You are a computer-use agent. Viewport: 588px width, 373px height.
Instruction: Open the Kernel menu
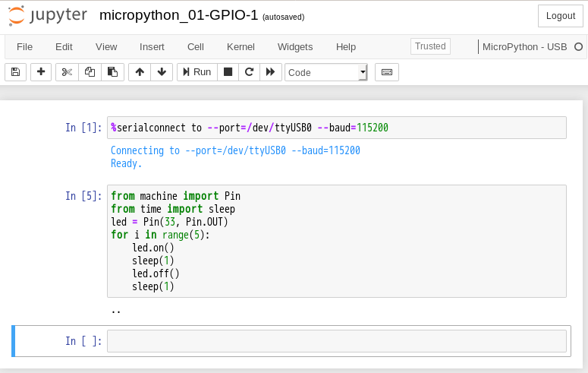pyautogui.click(x=241, y=46)
